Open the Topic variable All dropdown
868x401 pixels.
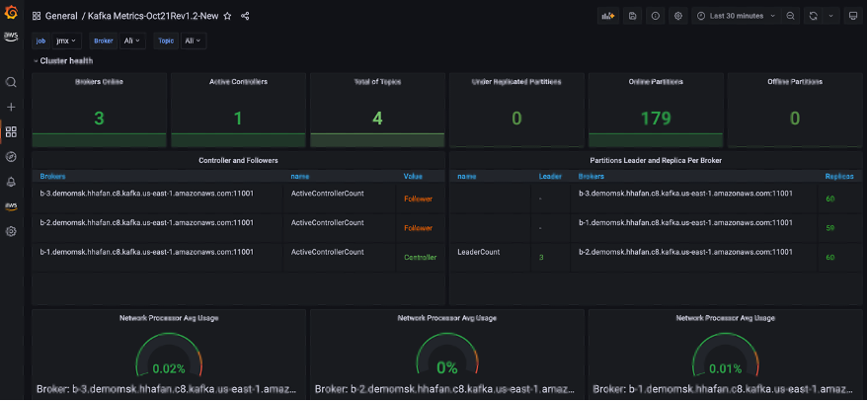193,40
